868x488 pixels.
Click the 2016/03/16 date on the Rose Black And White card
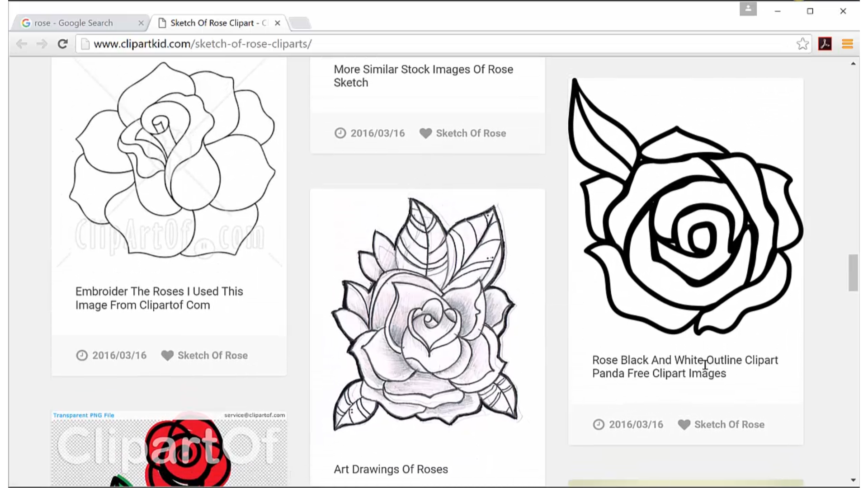[x=636, y=425]
